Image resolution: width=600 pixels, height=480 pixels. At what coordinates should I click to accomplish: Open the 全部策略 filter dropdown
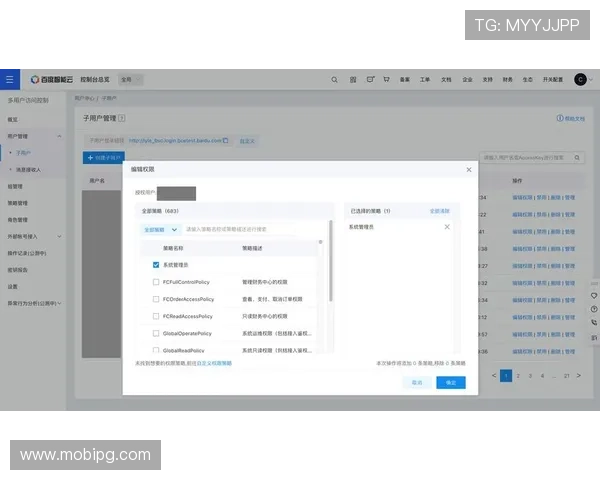[160, 230]
